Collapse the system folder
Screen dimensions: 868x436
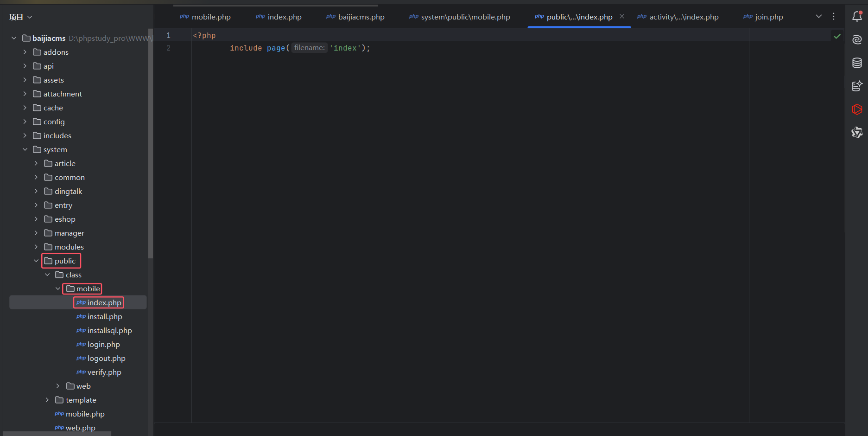click(x=25, y=149)
